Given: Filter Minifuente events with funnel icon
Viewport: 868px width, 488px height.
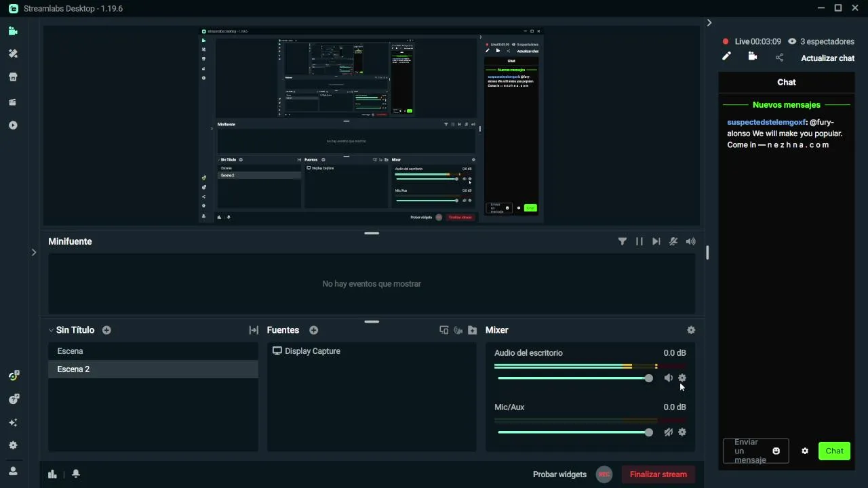Looking at the screenshot, I should [623, 241].
